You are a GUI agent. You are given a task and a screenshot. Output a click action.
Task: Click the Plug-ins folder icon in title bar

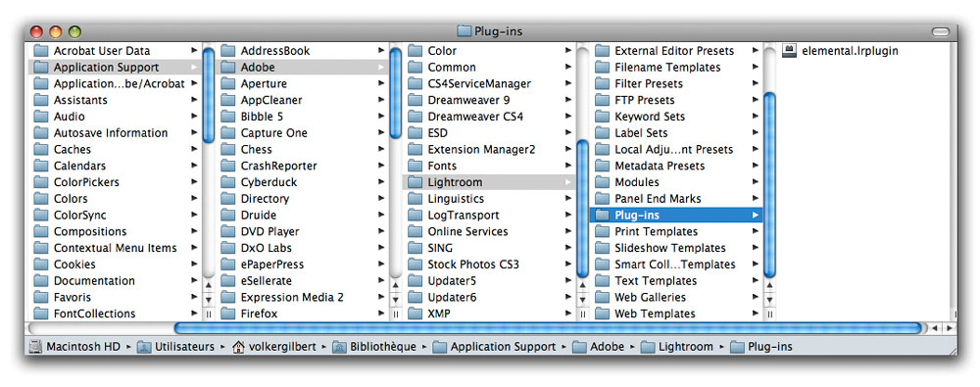[x=464, y=31]
